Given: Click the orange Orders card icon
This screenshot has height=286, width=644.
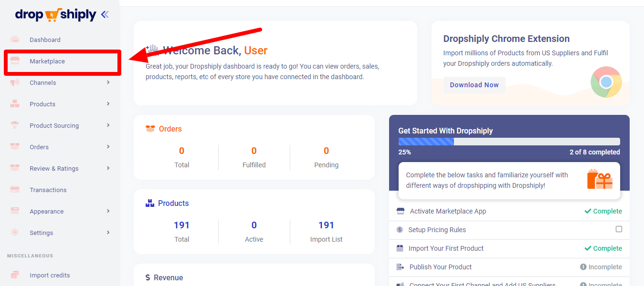Looking at the screenshot, I should [150, 129].
